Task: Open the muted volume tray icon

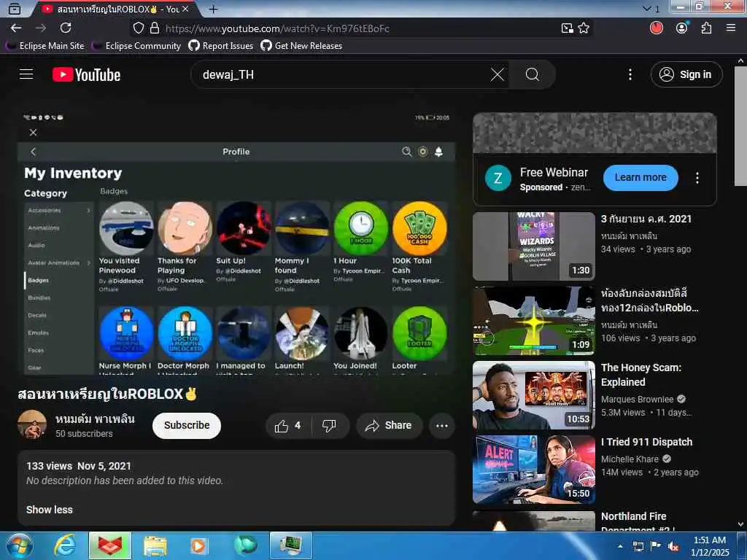Action: coord(673,546)
